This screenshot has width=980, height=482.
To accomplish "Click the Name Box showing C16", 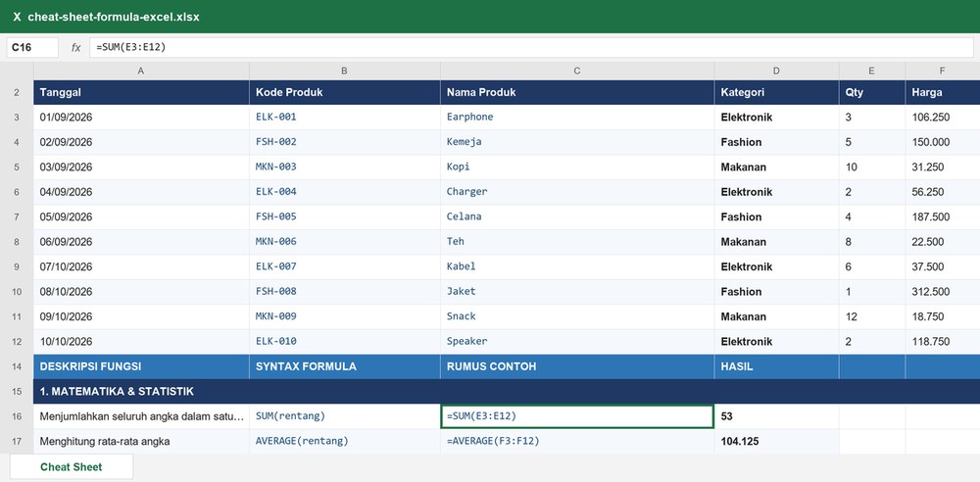I will point(32,47).
